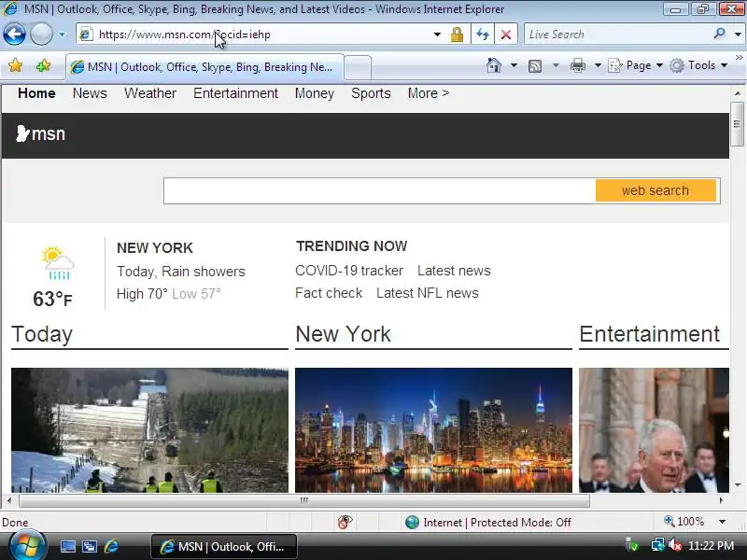Click the Internet Protected Mode zone indicator

[x=487, y=523]
